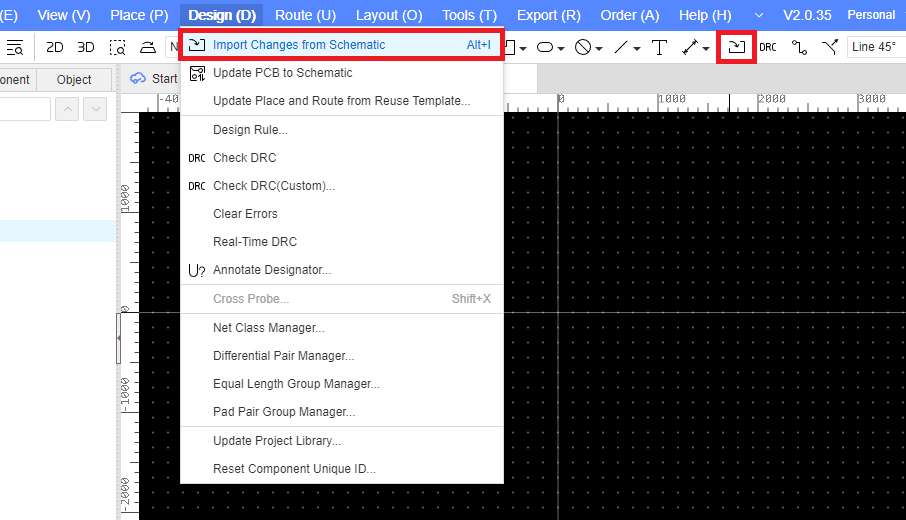Select the single routing track tool
The width and height of the screenshot is (906, 520).
(x=799, y=47)
